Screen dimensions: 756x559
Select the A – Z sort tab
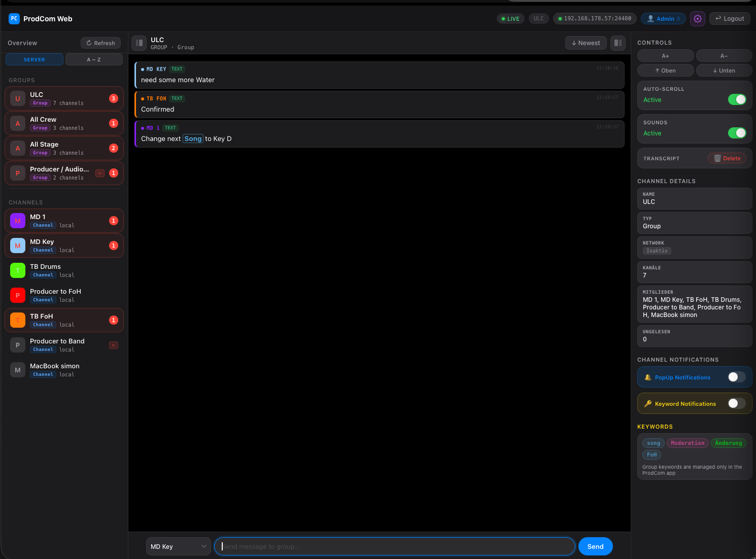(94, 59)
